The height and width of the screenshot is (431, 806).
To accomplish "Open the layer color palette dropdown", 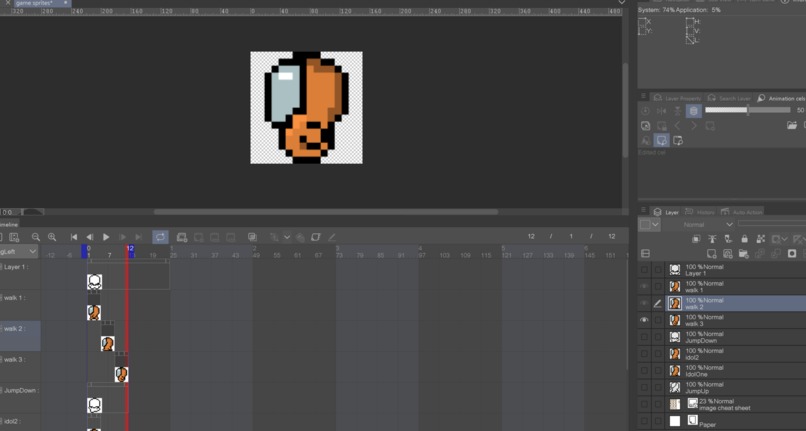I will click(649, 225).
